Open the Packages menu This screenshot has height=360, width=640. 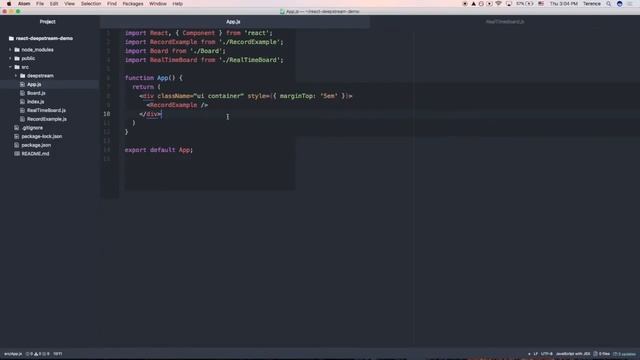(x=133, y=4)
